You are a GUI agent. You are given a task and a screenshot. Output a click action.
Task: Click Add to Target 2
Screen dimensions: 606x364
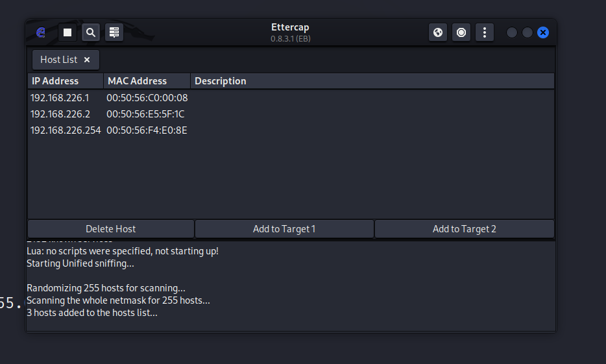464,229
